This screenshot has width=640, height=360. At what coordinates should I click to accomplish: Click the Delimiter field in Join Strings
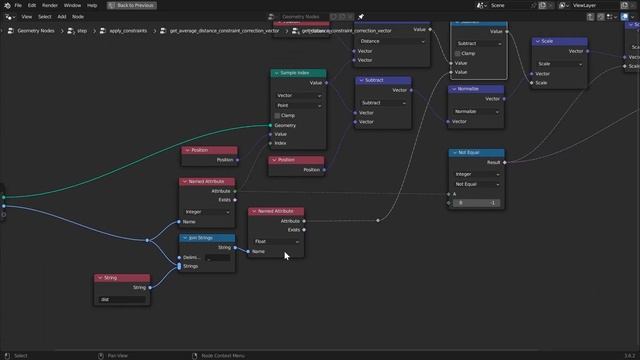point(218,258)
